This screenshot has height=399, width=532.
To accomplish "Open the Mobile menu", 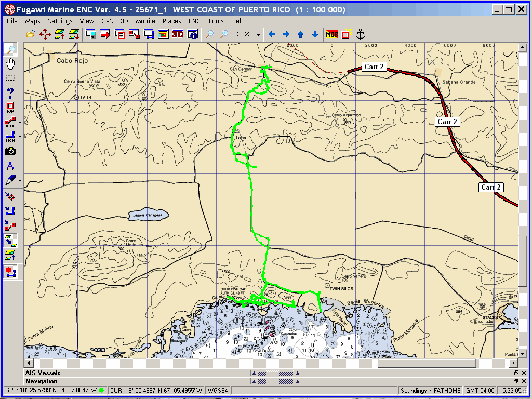I will coord(145,21).
